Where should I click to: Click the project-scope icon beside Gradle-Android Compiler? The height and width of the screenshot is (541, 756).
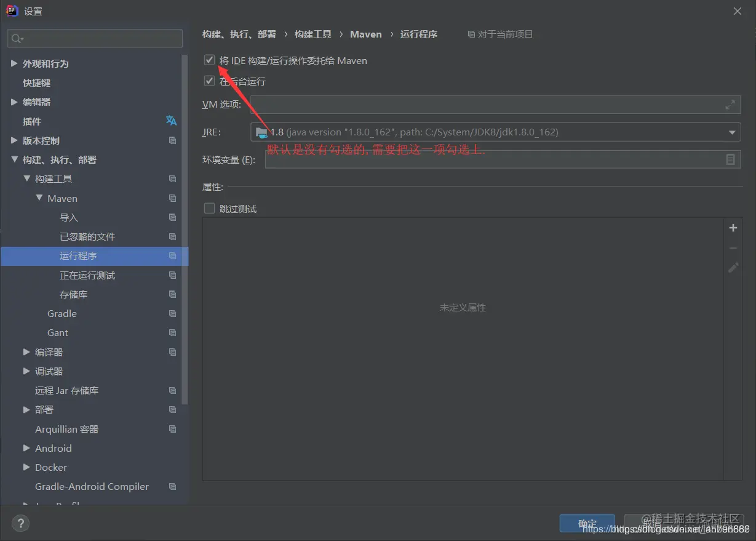point(172,486)
